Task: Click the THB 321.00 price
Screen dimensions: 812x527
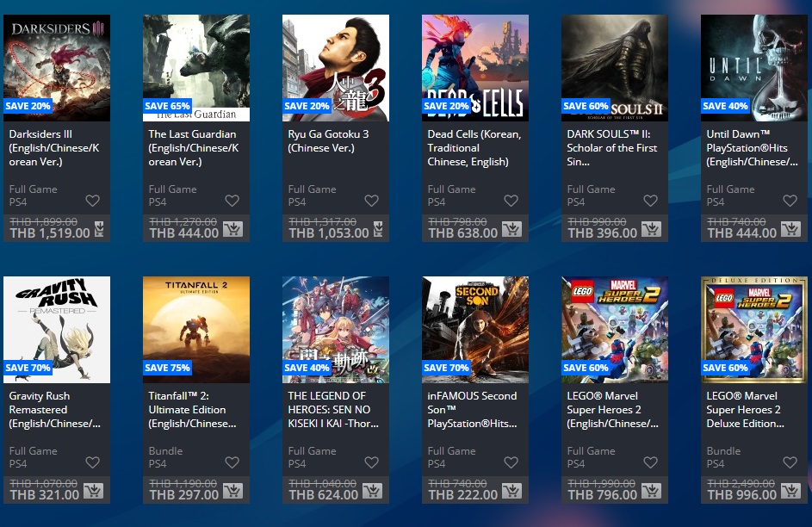Action: [45, 495]
